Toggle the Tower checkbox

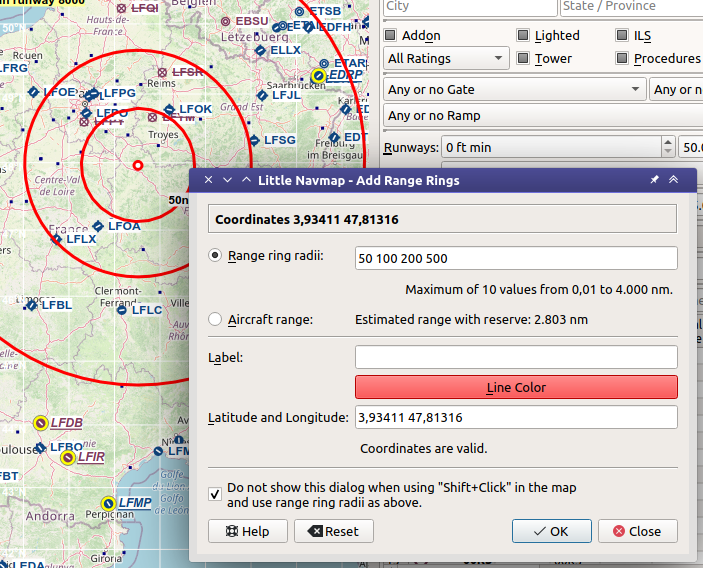coord(523,58)
